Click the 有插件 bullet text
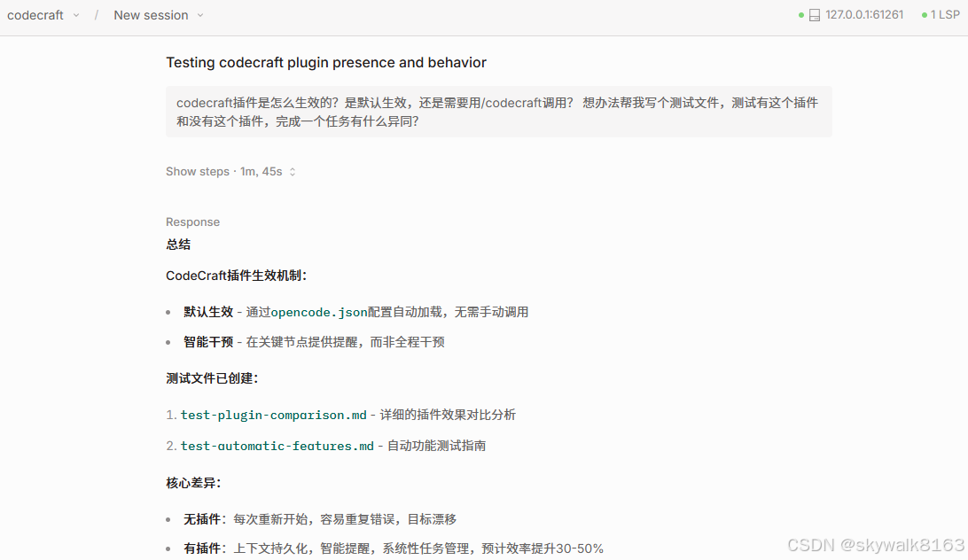 tap(202, 548)
